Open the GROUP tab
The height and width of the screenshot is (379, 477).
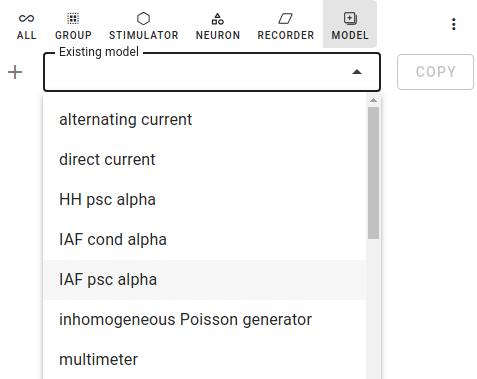tap(73, 25)
